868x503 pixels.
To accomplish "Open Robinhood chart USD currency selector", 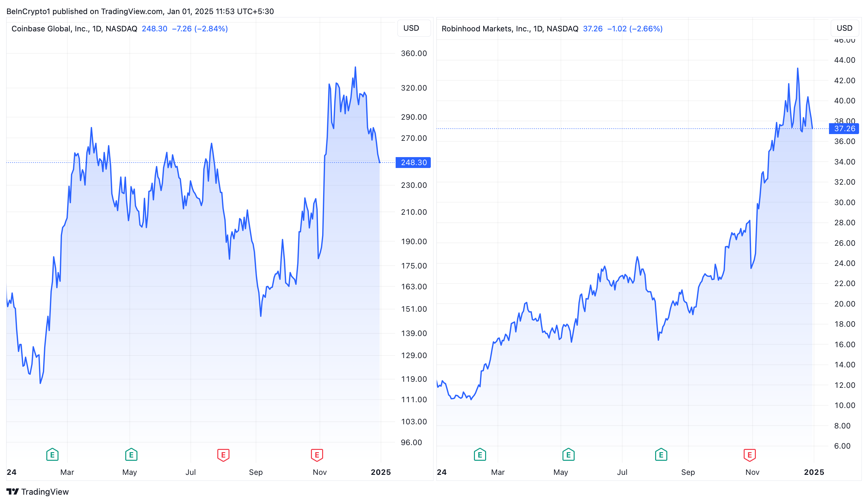I will coord(844,28).
